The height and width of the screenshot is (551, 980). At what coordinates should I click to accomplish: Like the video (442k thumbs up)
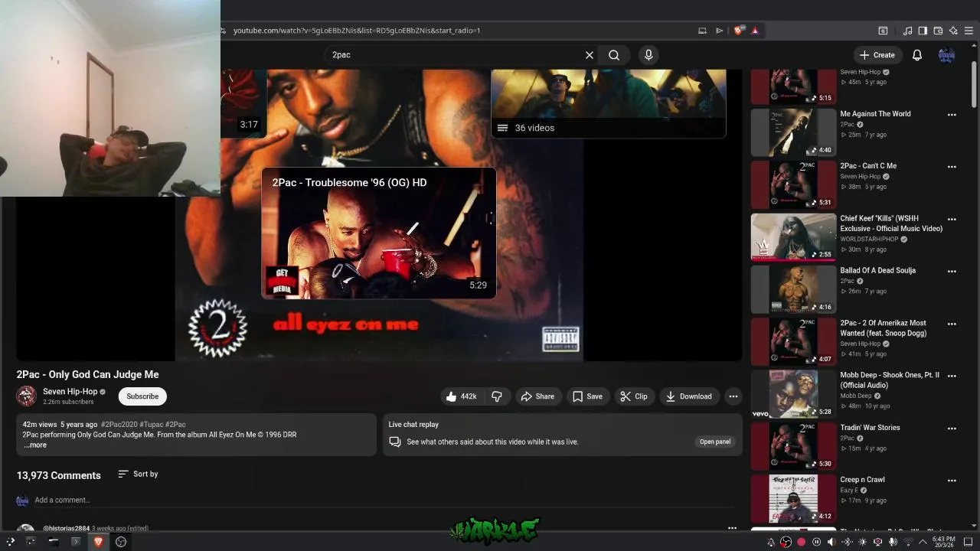(461, 396)
